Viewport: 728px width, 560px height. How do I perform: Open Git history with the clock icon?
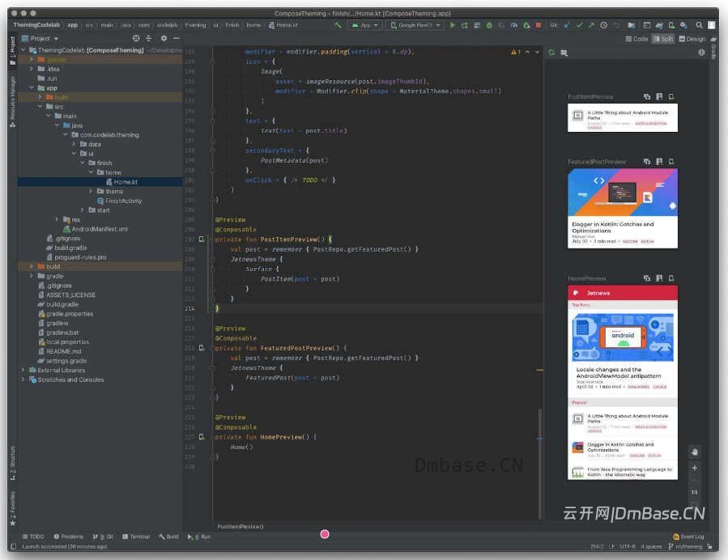603,25
